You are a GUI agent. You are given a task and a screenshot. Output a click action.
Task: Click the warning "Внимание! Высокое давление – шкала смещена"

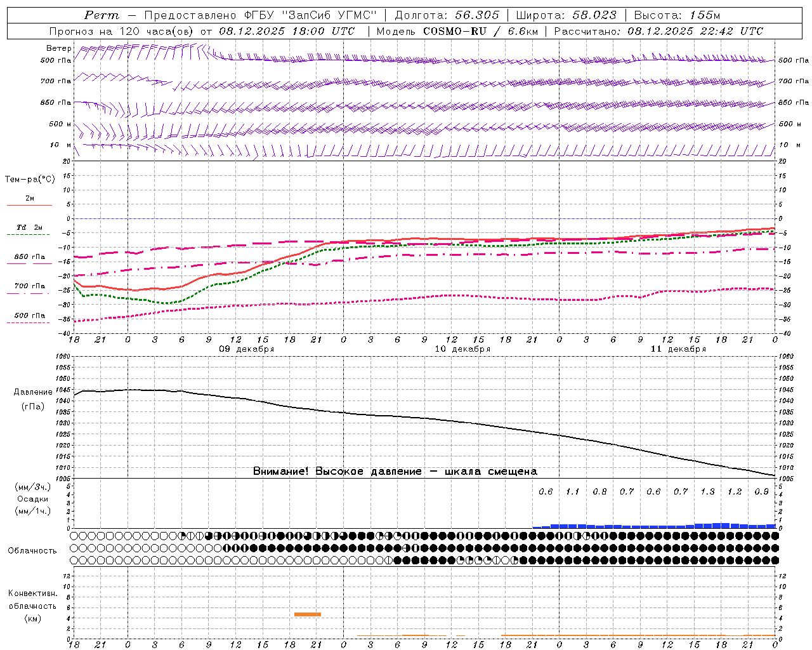click(x=395, y=471)
